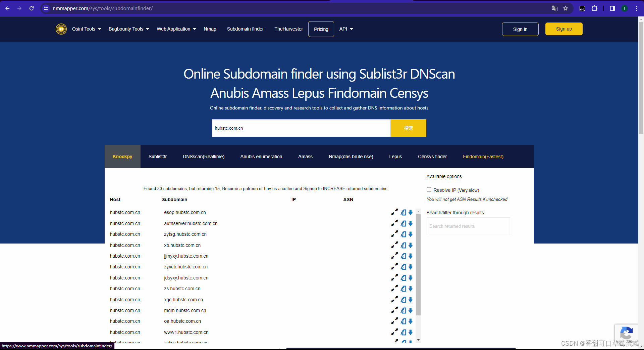Image resolution: width=644 pixels, height=350 pixels.
Task: Click the expand arrows icon for jjmyxy.hubstc.com.cn
Action: point(394,256)
